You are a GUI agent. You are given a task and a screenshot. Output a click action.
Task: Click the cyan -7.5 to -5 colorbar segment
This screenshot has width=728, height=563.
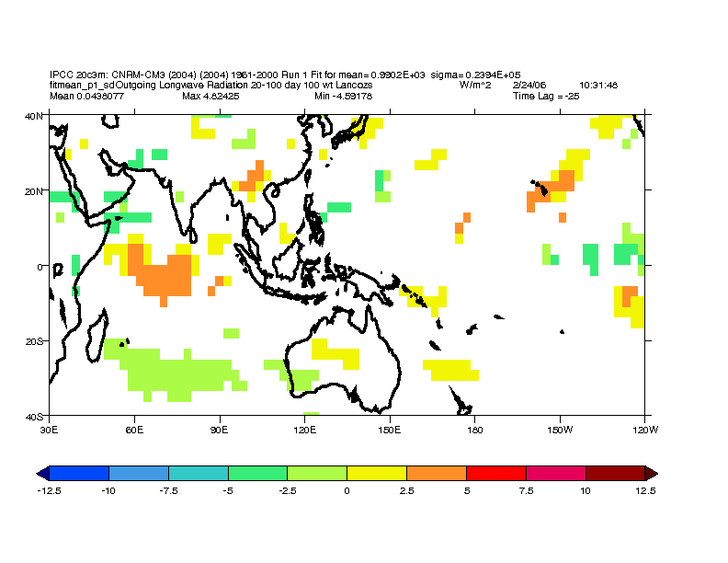[x=199, y=474]
